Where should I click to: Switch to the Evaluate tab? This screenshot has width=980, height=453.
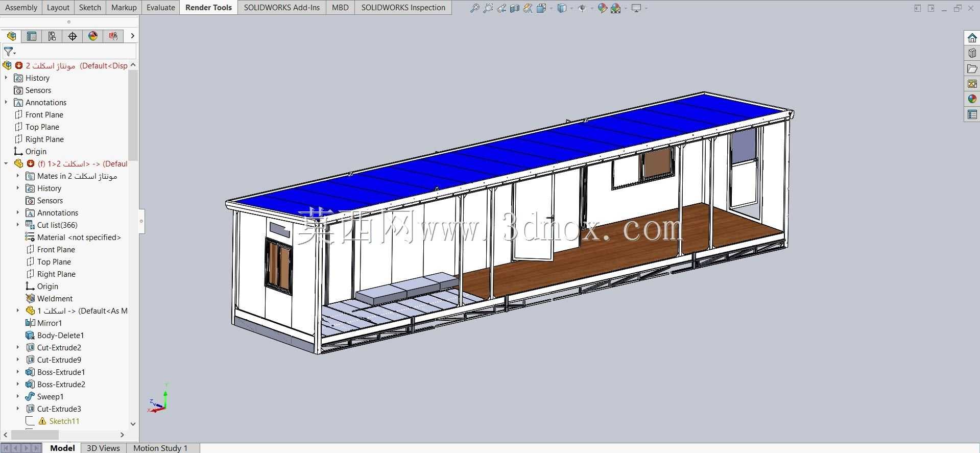tap(160, 7)
